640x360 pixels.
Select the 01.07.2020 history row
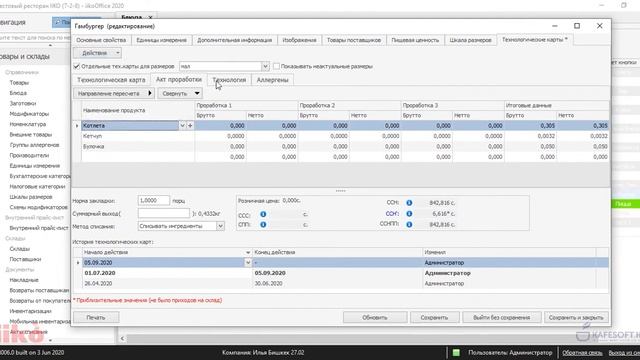tap(341, 273)
